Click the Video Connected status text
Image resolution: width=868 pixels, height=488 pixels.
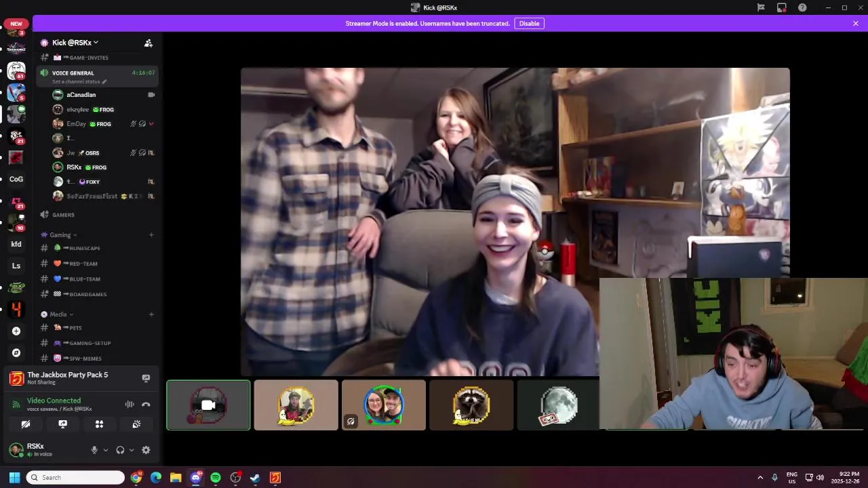point(54,401)
